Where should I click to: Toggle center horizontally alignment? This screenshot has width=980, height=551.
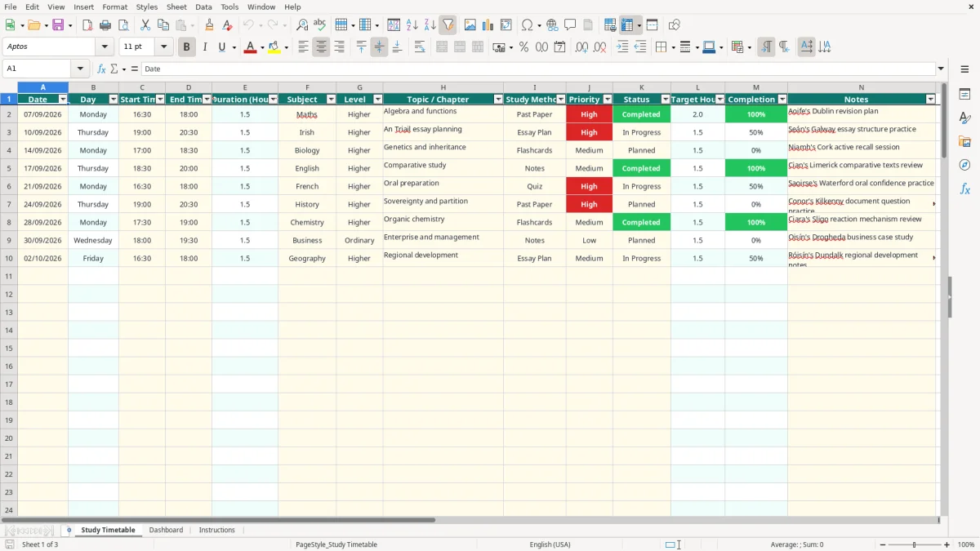click(321, 47)
